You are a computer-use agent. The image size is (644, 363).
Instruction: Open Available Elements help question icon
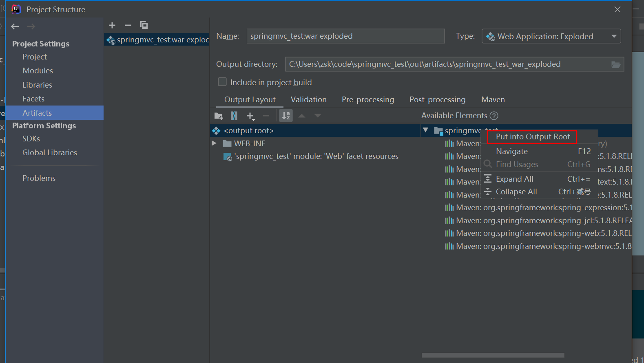(x=494, y=116)
